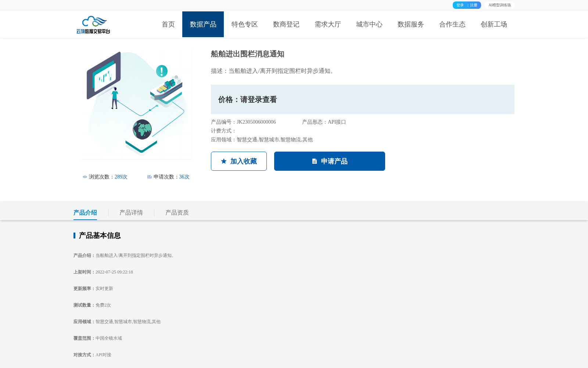588x368 pixels.
Task: Open 创新工场 in the navigation
Action: click(x=494, y=24)
